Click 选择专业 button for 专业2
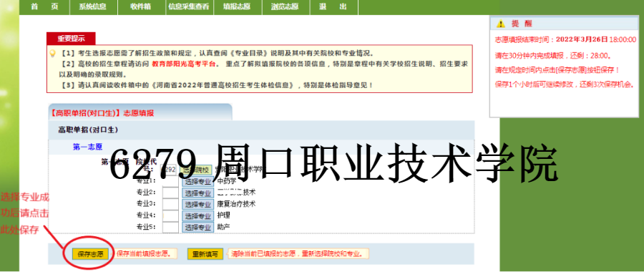 [197, 193]
